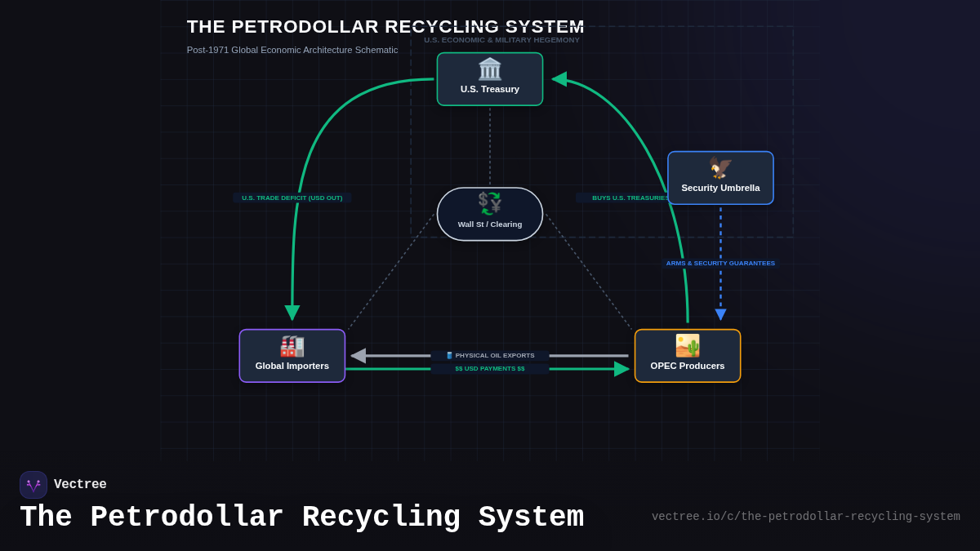Click the Vectree logo in the footer
Screen dimensions: 980x551
[x=33, y=484]
